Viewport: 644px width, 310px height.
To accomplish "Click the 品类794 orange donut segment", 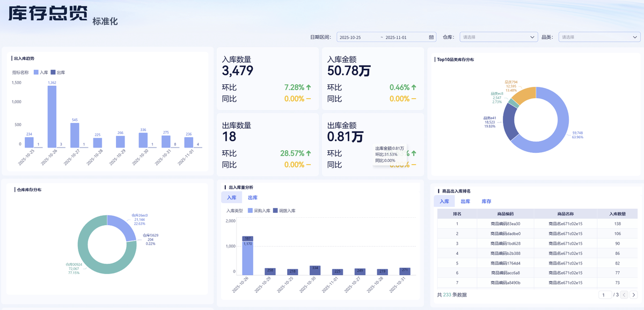I will (524, 94).
